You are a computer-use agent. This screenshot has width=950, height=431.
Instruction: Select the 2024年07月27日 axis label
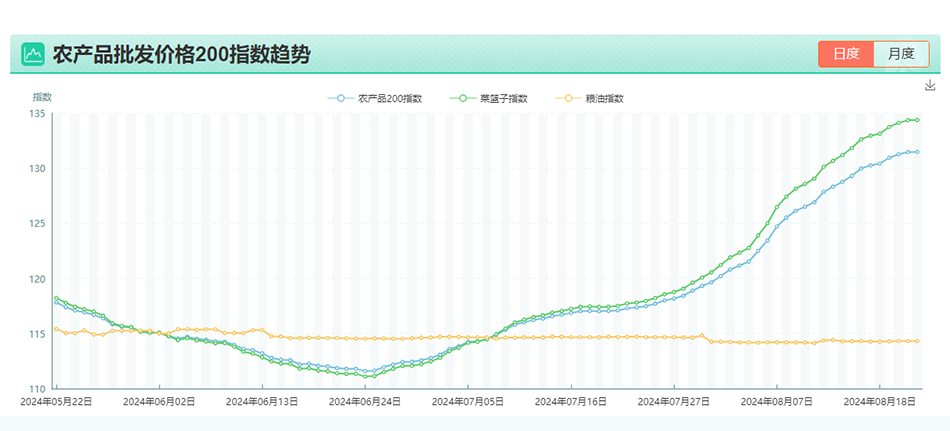[x=674, y=401]
